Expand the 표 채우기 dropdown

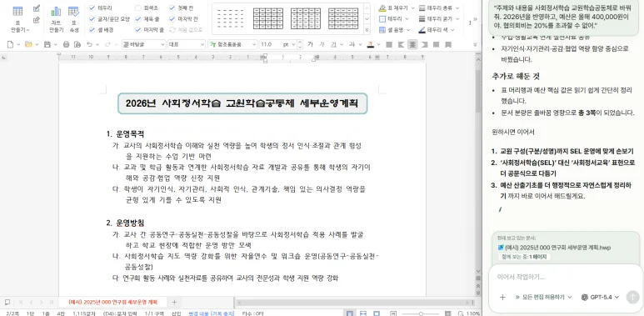point(412,8)
